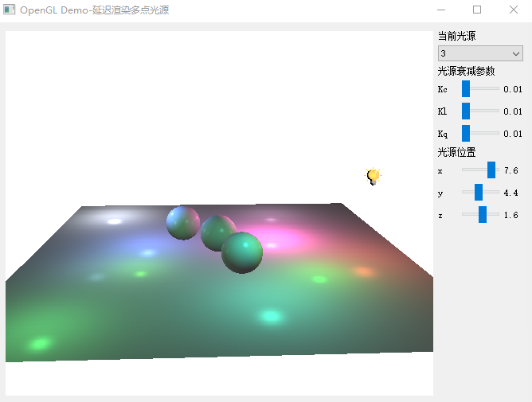532x402 pixels.
Task: Click the 光源位置 label
Action: (456, 152)
